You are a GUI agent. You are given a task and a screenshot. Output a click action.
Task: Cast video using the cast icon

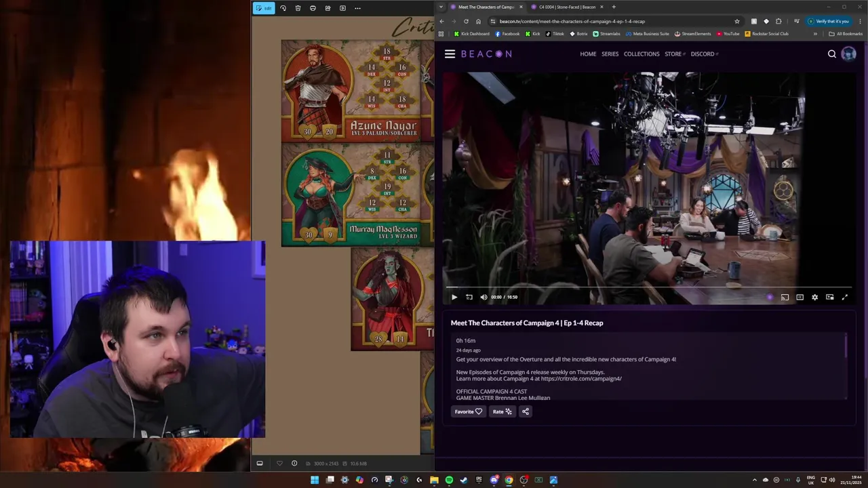785,297
